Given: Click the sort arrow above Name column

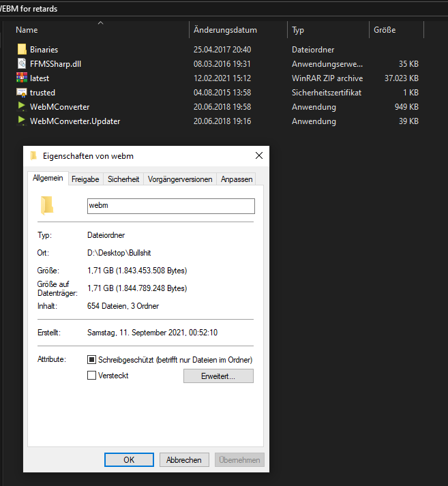Looking at the screenshot, I should 100,23.
